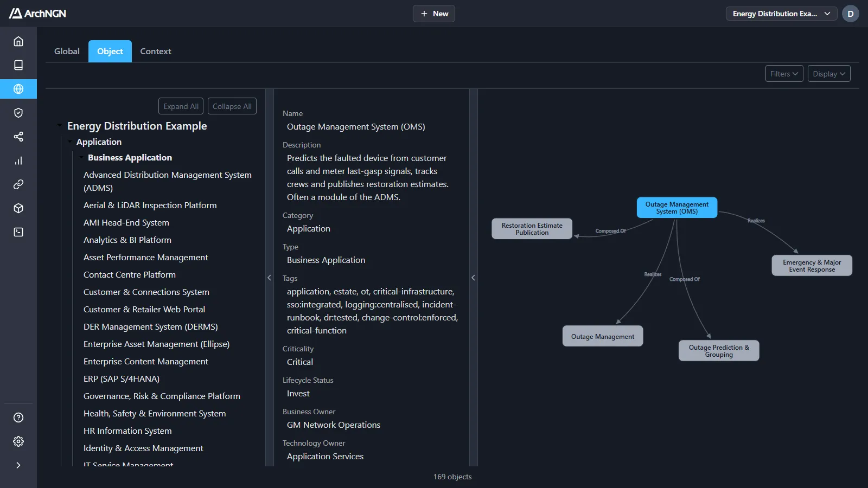868x488 pixels.
Task: Open the cube package sidebar icon
Action: (x=18, y=208)
